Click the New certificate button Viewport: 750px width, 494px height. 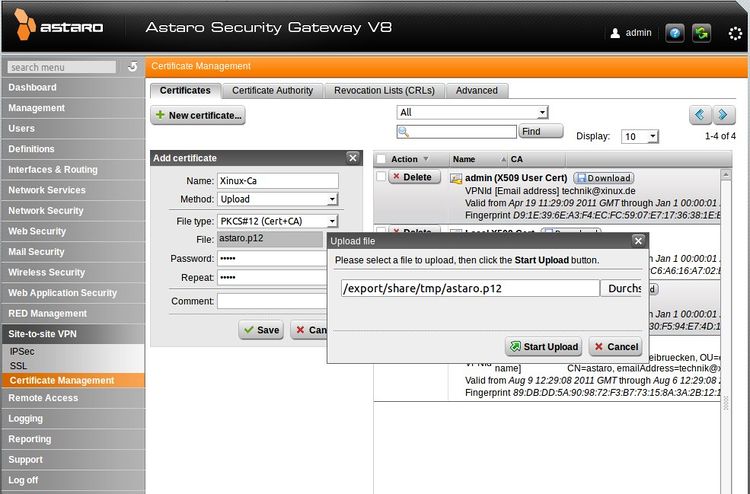pos(198,116)
